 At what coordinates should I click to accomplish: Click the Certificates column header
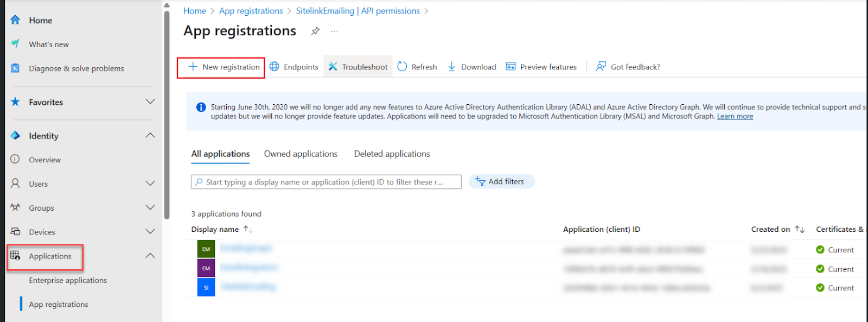tap(841, 229)
